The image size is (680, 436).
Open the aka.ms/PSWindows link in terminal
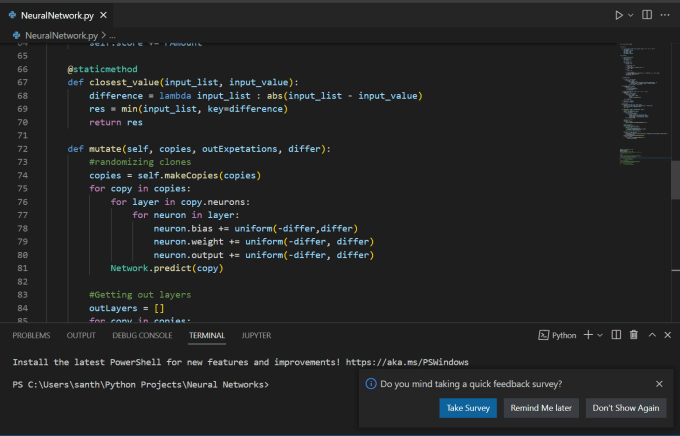[407, 362]
